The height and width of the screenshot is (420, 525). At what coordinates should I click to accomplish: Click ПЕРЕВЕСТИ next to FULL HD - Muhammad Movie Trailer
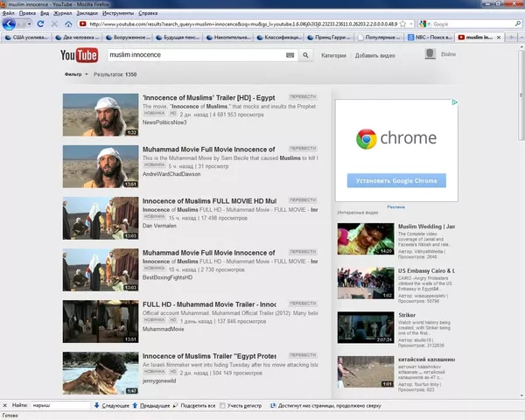click(303, 303)
